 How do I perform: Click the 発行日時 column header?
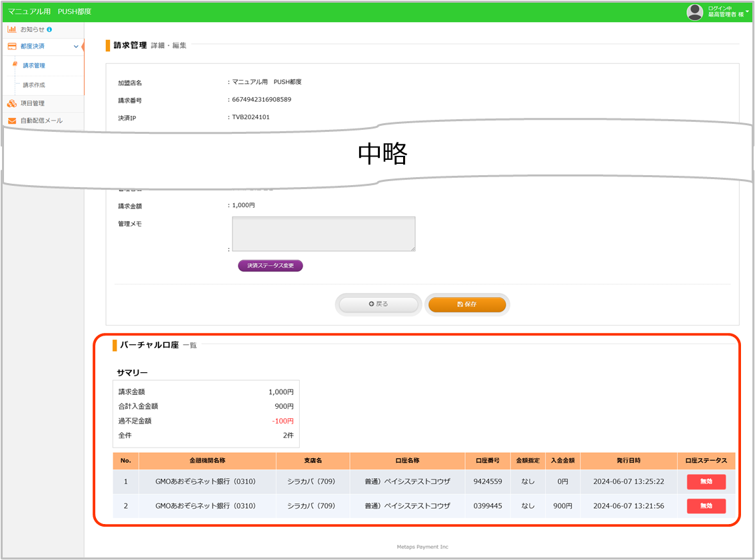(x=628, y=461)
